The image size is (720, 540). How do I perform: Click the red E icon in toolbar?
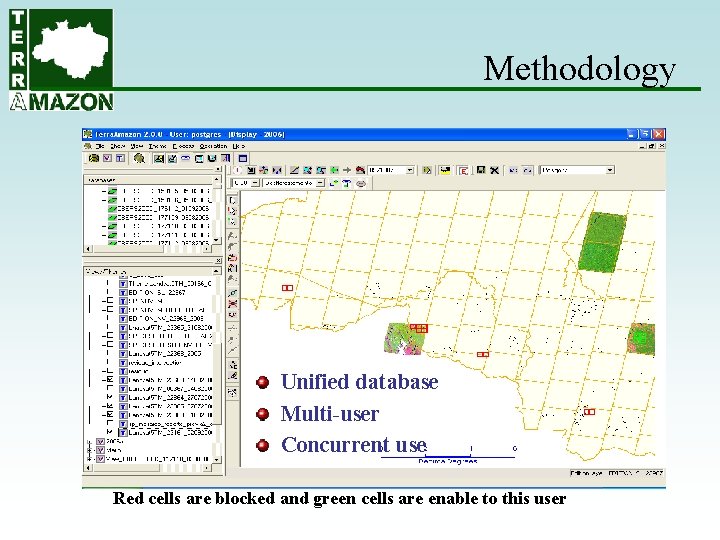(x=463, y=170)
